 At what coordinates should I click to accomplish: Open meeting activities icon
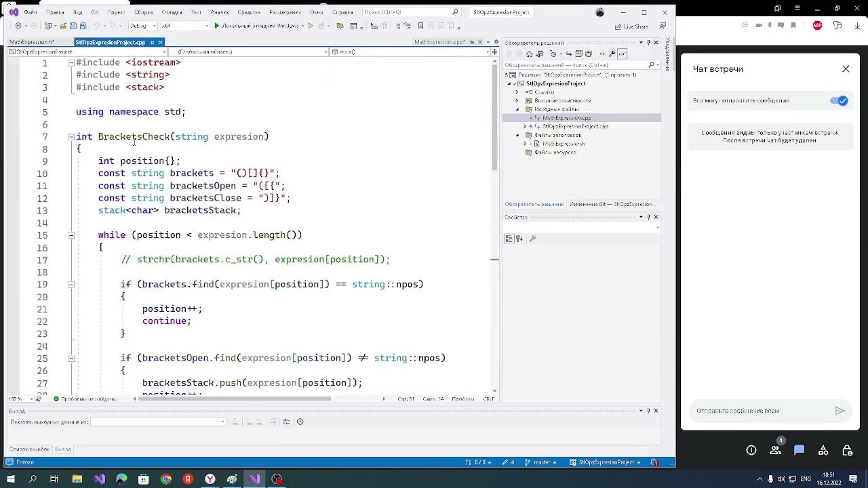tap(823, 451)
